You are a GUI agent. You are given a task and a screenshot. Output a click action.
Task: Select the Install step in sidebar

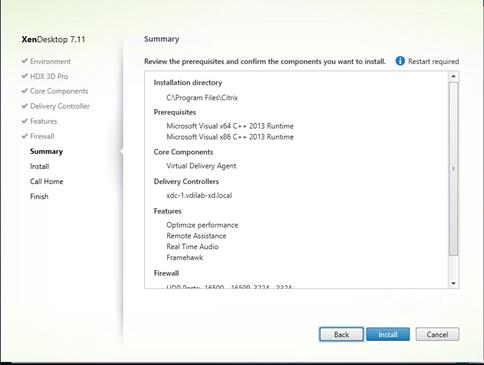40,166
